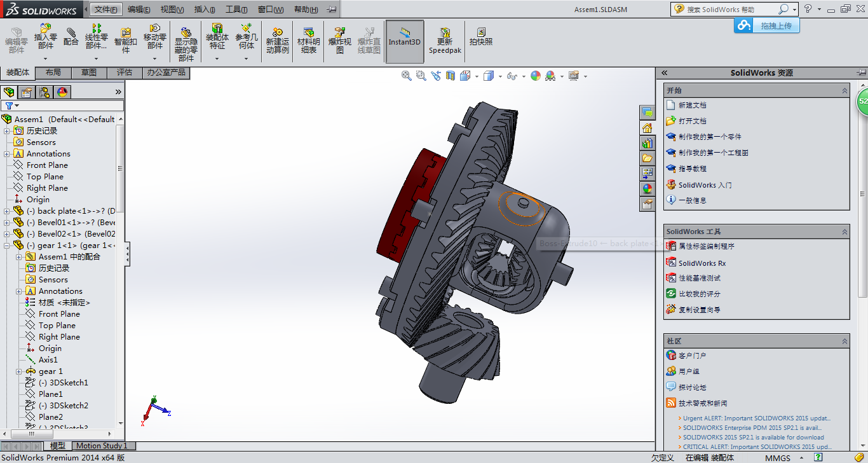Click the Display Style cube icon
The width and height of the screenshot is (868, 463).
[488, 76]
